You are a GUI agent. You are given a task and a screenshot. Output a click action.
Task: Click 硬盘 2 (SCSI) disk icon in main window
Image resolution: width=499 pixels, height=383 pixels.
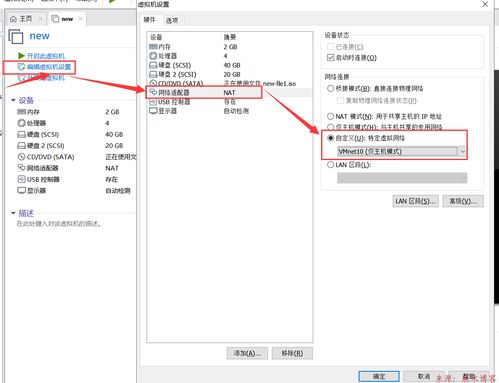21,146
